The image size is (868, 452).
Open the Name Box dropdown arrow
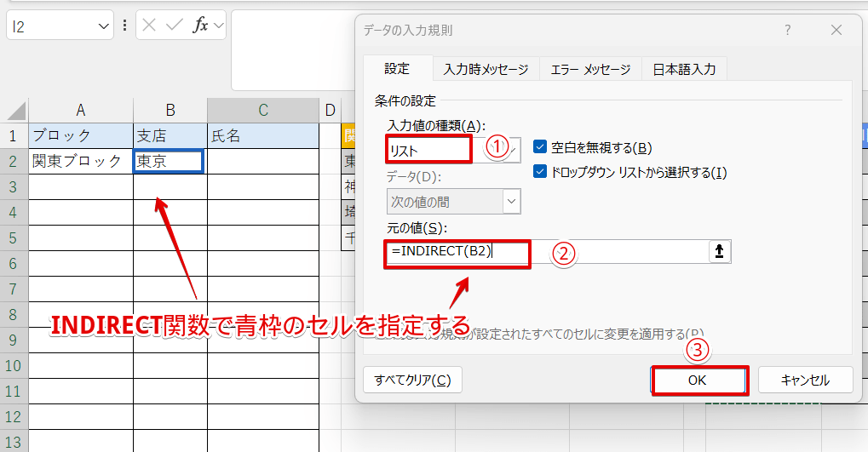(x=104, y=26)
